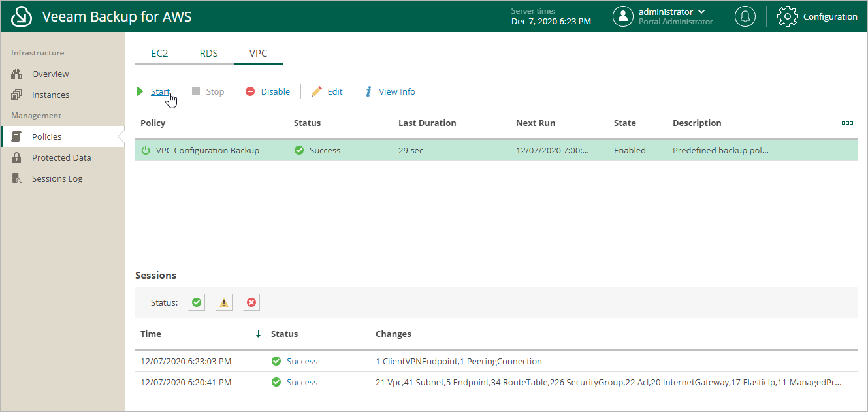The image size is (868, 412).
Task: Click the gray Stop square icon
Action: (x=196, y=92)
